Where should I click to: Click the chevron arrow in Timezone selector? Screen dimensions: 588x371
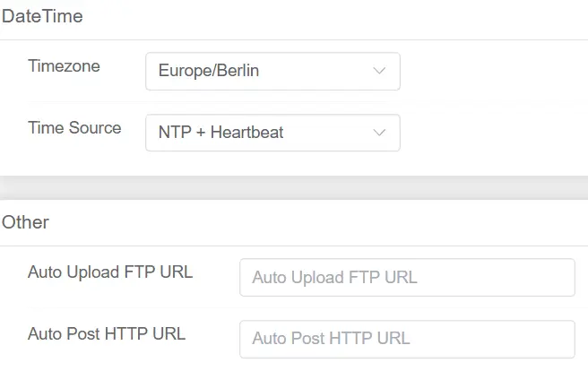(379, 71)
